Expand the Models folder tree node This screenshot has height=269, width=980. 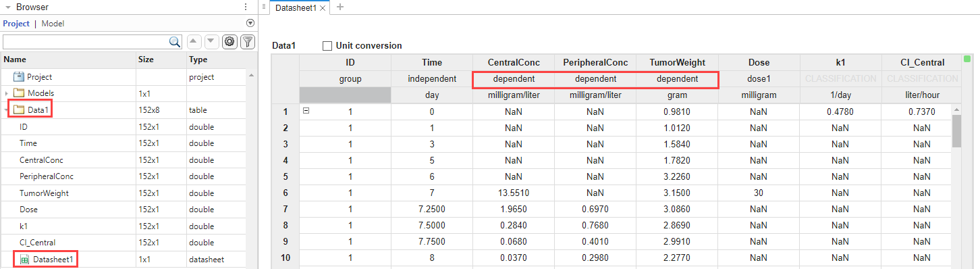[x=6, y=93]
